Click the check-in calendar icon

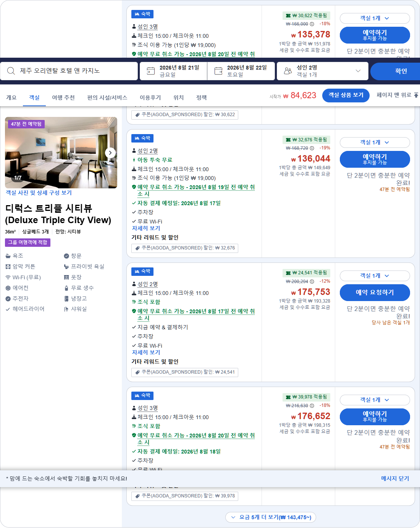pyautogui.click(x=151, y=71)
